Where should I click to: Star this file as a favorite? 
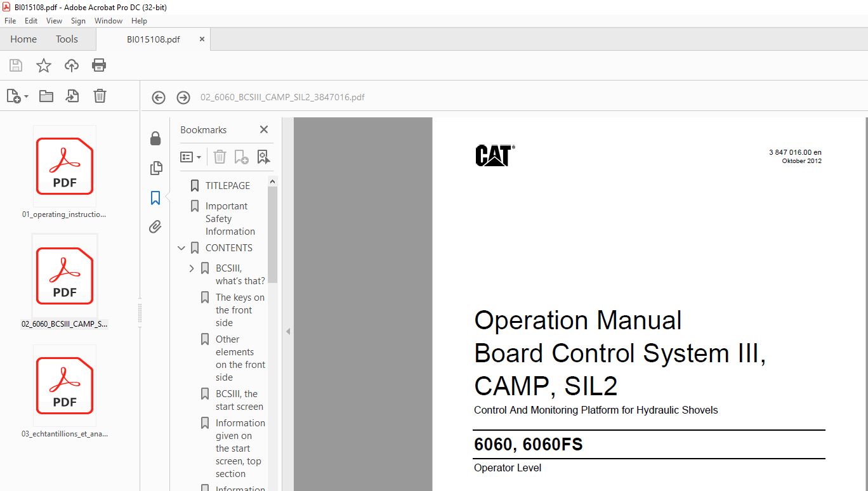click(43, 65)
